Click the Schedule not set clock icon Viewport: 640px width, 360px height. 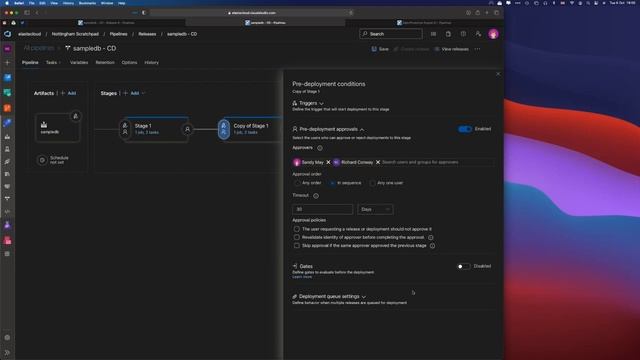coord(42,160)
